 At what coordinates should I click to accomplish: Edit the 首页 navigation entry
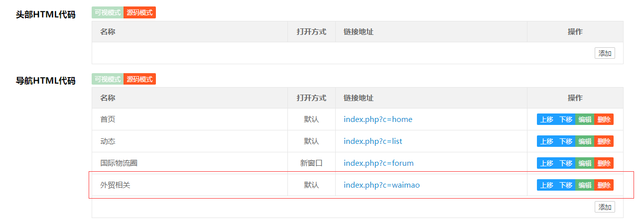585,119
